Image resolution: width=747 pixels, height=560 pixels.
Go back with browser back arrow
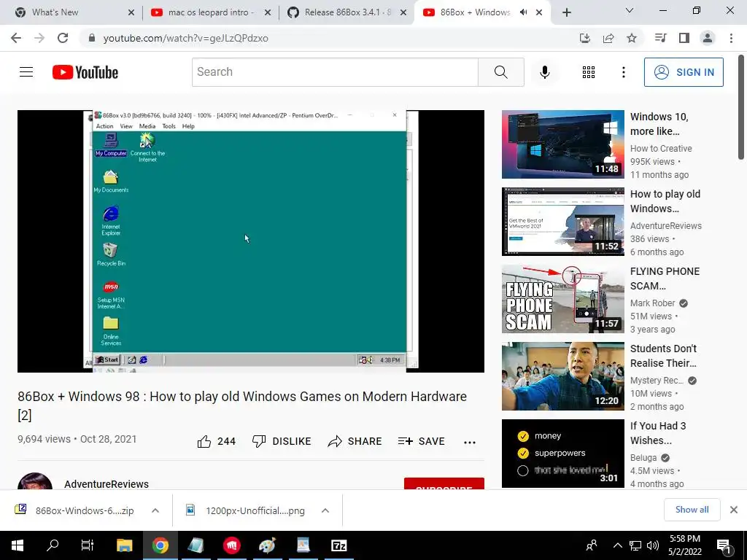pyautogui.click(x=16, y=38)
